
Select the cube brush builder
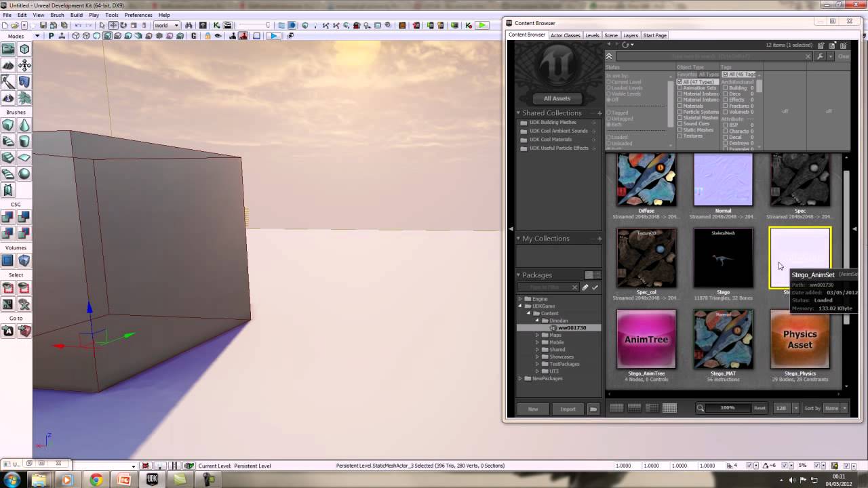(8, 125)
